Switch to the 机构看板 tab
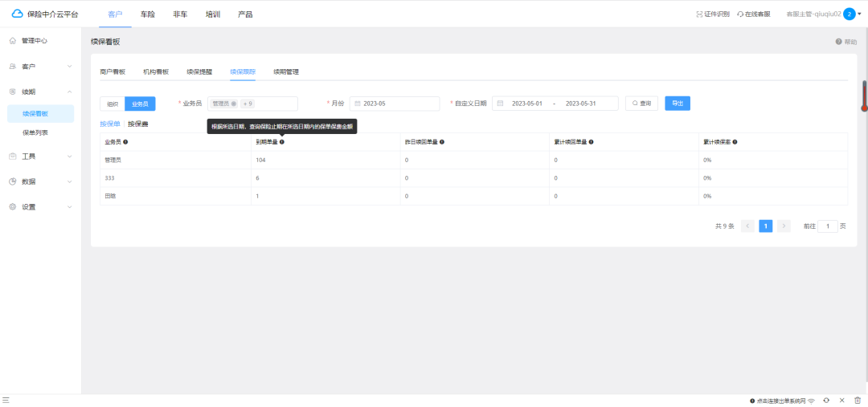Screen dimensions: 868x407 [156, 72]
